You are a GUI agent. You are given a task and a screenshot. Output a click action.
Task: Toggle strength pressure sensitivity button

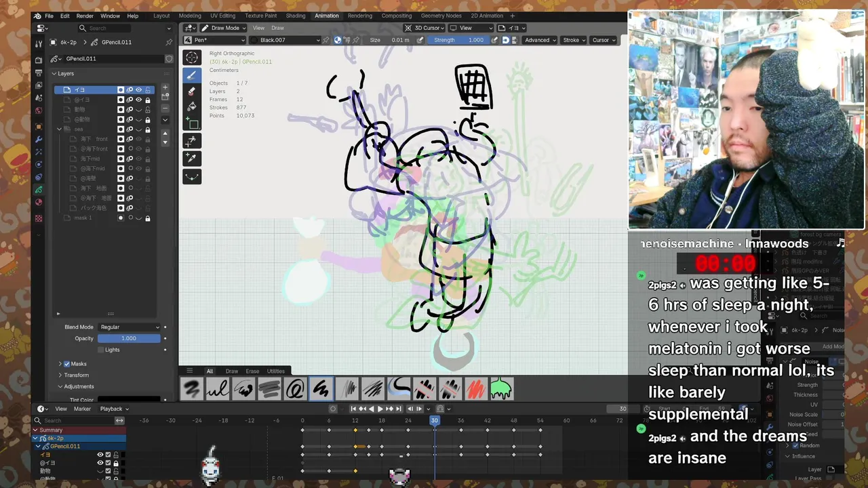tap(494, 40)
